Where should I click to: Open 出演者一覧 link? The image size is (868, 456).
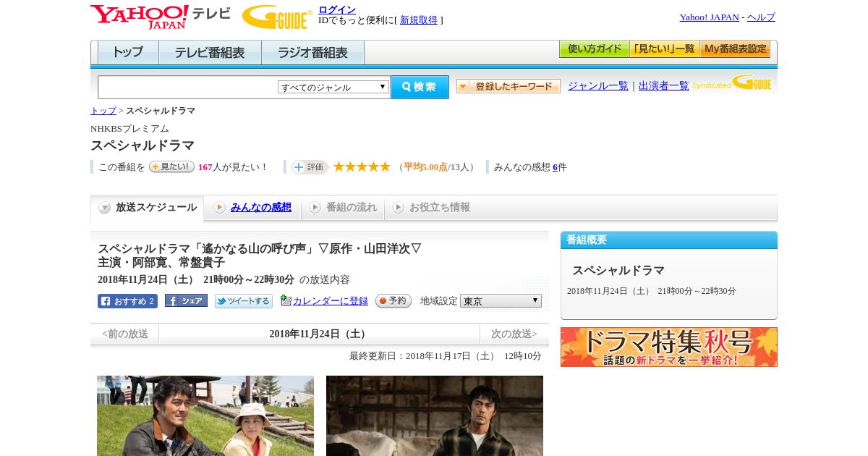click(664, 85)
